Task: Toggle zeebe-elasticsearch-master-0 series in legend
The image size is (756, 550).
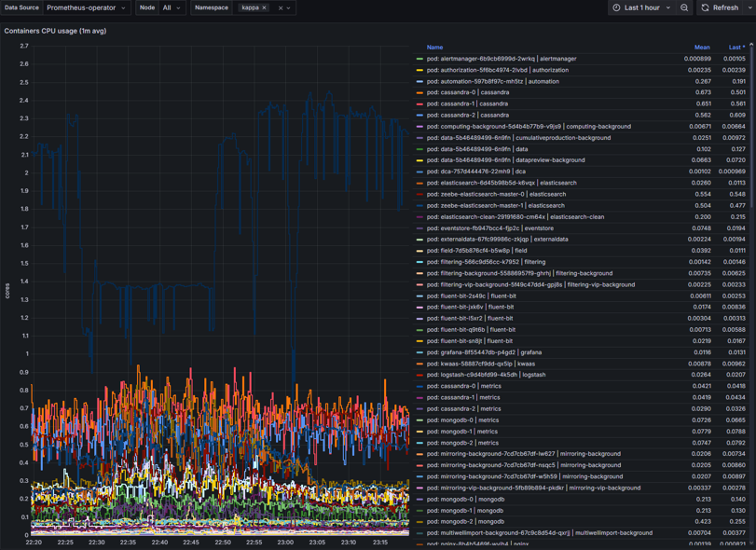Action: point(496,194)
